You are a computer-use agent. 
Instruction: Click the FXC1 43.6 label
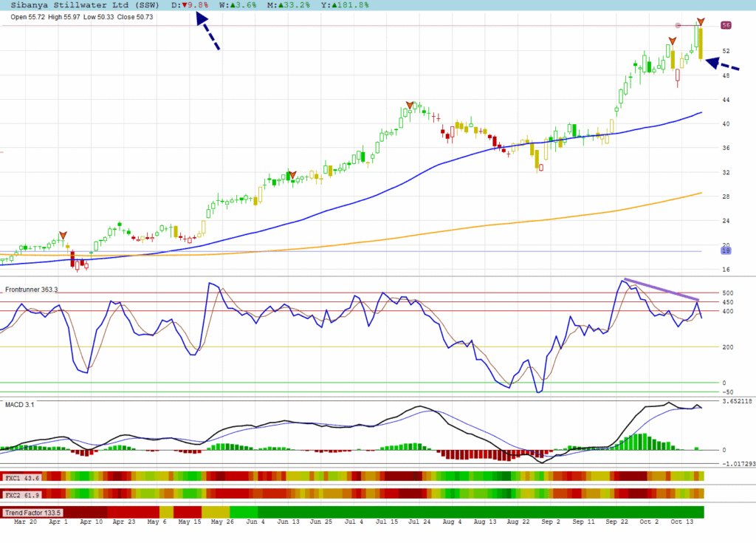coord(22,478)
